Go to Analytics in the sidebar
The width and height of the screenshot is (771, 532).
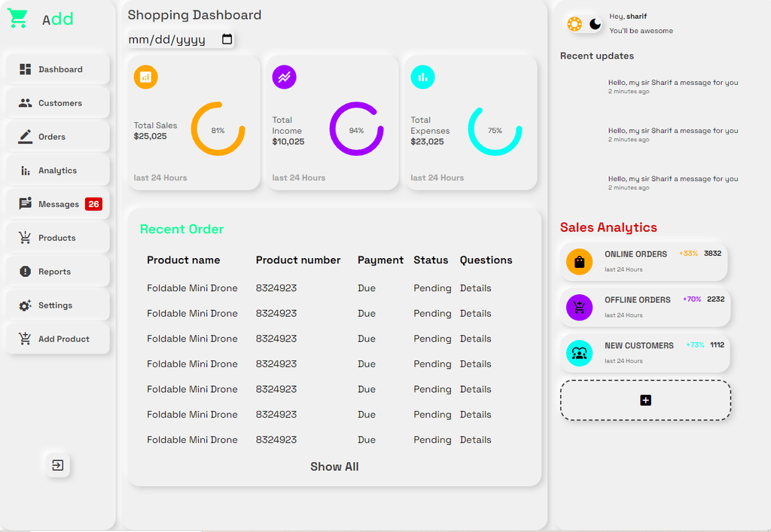click(x=57, y=170)
